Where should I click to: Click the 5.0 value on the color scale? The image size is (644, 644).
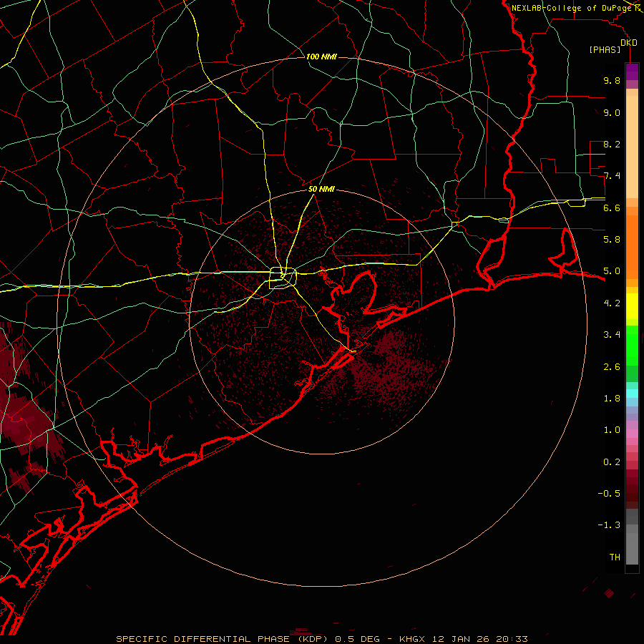(612, 271)
